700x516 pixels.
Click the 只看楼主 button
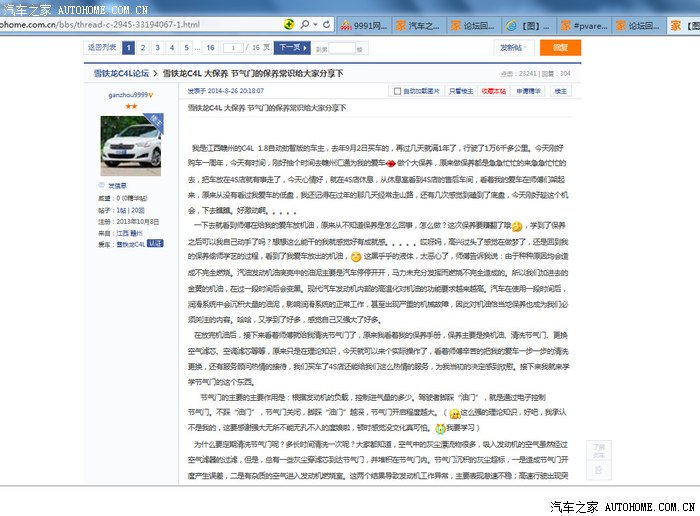pos(460,90)
